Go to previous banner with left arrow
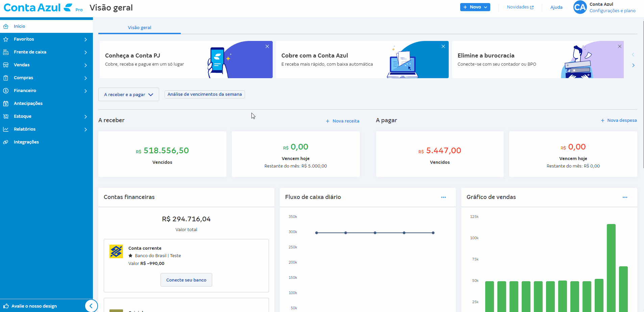The height and width of the screenshot is (312, 644). (633, 54)
